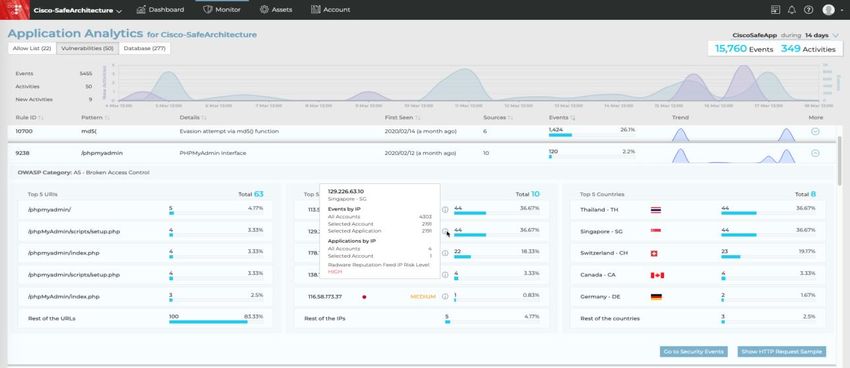Open the user profile avatar
The width and height of the screenshot is (850, 368).
[828, 10]
